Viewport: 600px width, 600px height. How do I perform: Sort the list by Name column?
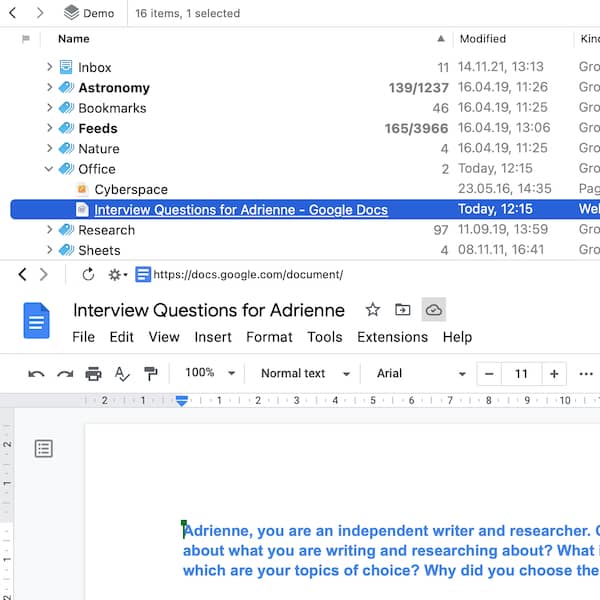point(74,39)
